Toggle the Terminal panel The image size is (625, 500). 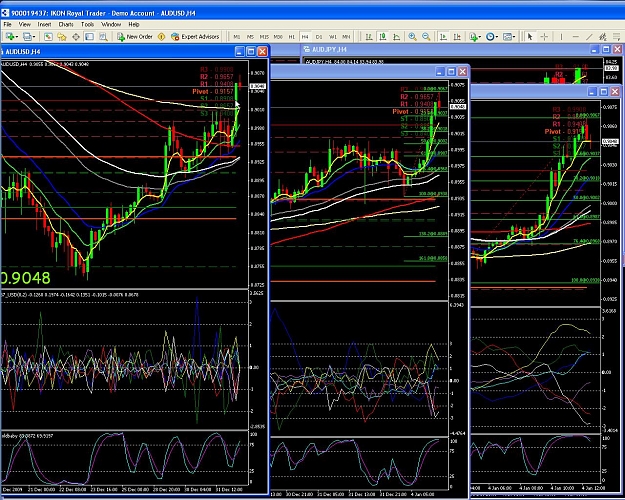coord(89,37)
